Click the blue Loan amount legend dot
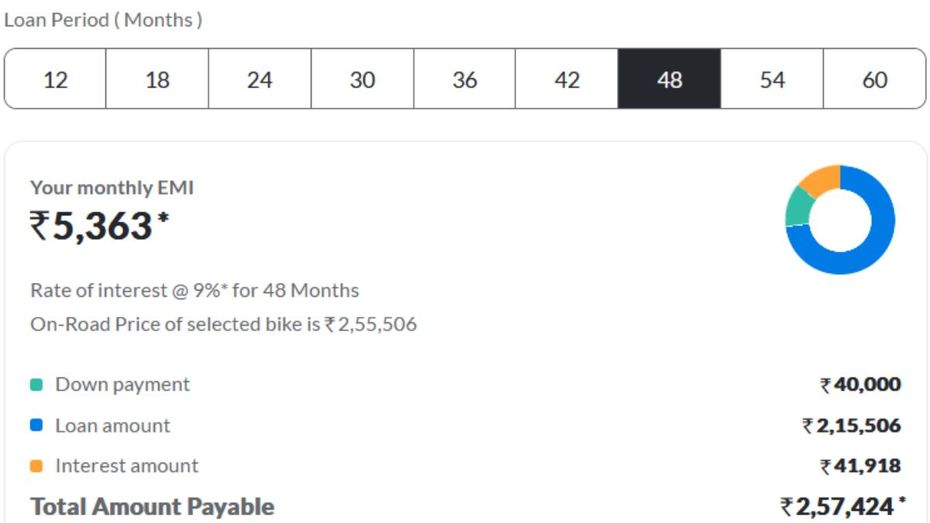Image resolution: width=930 pixels, height=523 pixels. [x=36, y=425]
